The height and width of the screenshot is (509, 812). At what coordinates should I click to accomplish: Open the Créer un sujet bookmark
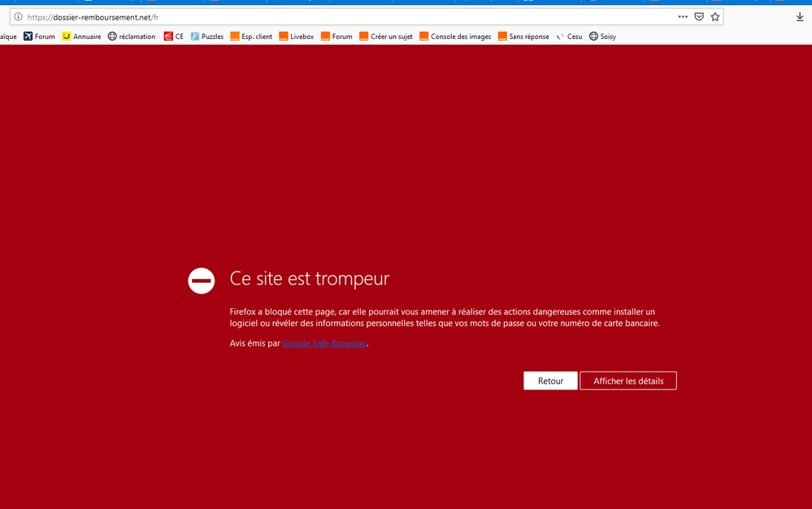(x=386, y=37)
